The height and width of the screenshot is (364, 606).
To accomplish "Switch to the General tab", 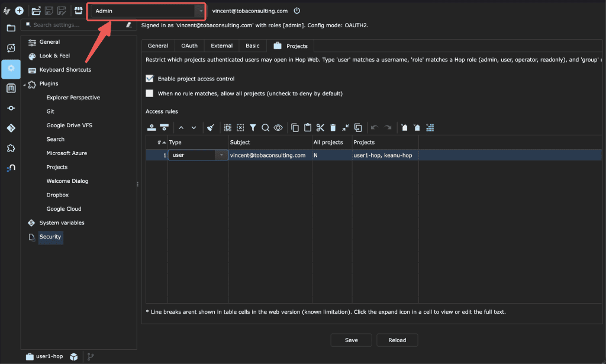I will [x=157, y=46].
